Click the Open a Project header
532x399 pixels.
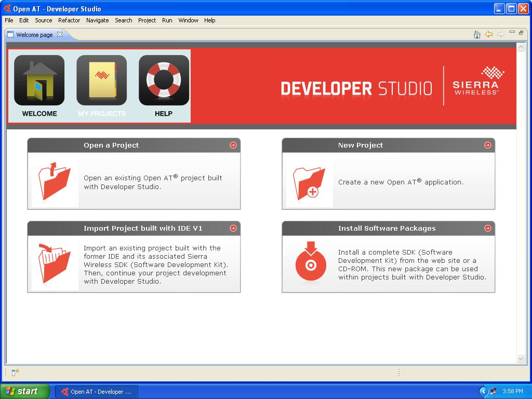[x=134, y=145]
